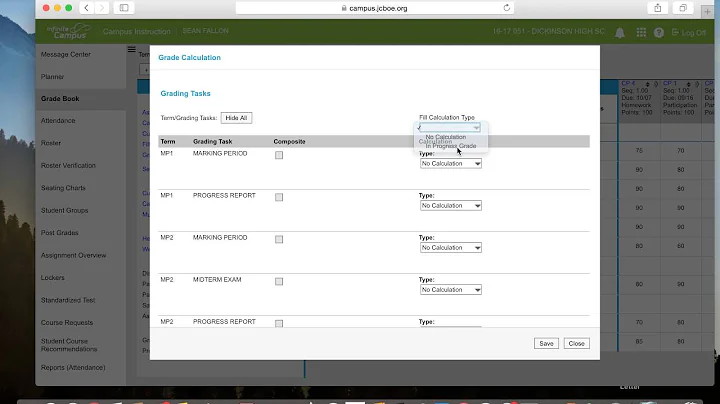Viewport: 720px width, 404px height.
Task: Check Composite for MP2 MIDTERM EXAM
Action: 279,281
